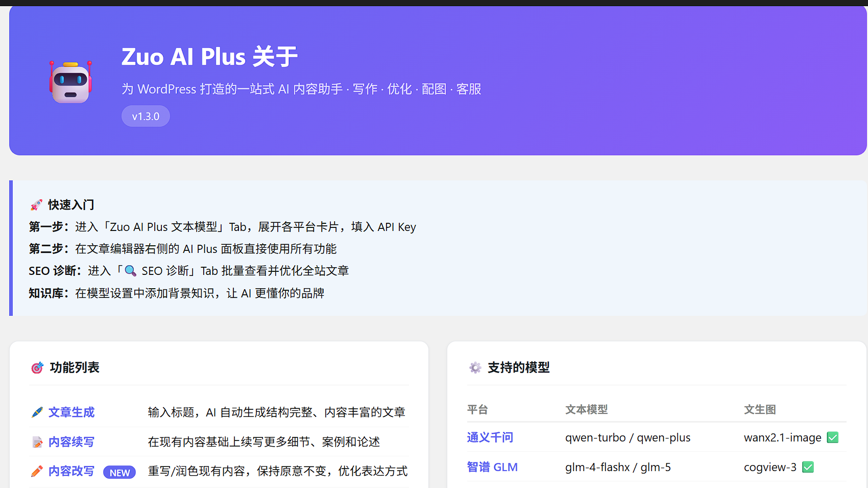Click the green checkmark beside cogview-3
This screenshot has width=868, height=488.
(808, 467)
